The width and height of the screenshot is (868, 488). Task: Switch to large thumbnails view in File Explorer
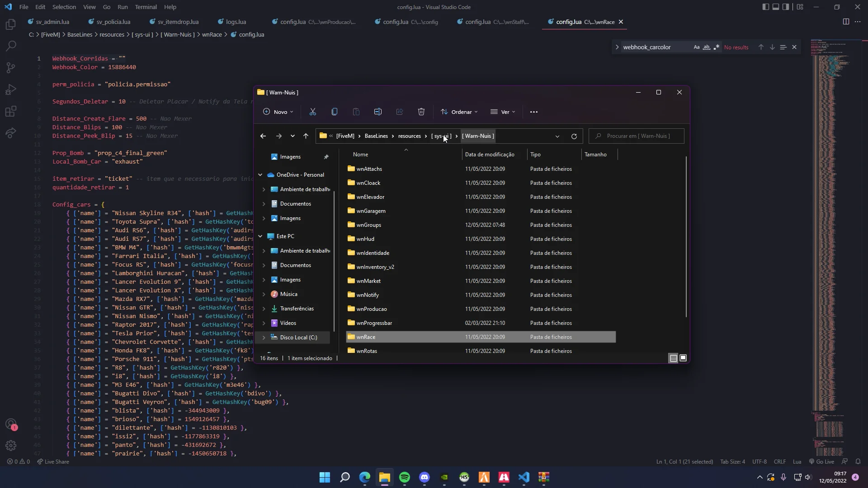click(x=683, y=358)
